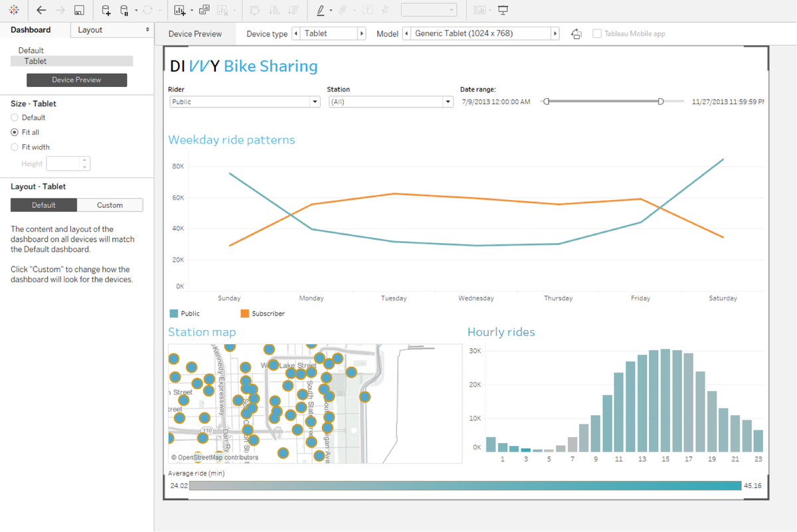Click the Run Update refresh icon

(x=147, y=10)
